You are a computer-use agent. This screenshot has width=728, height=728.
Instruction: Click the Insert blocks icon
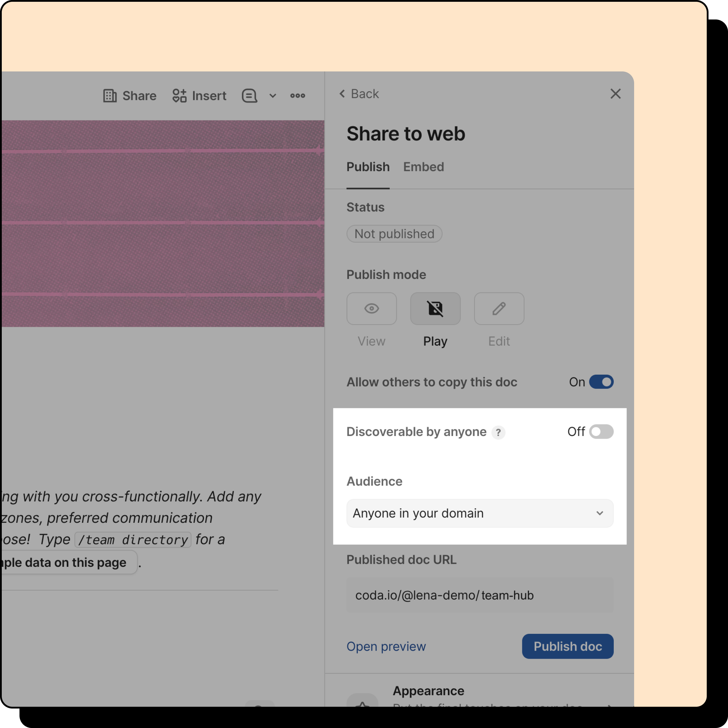pos(179,96)
